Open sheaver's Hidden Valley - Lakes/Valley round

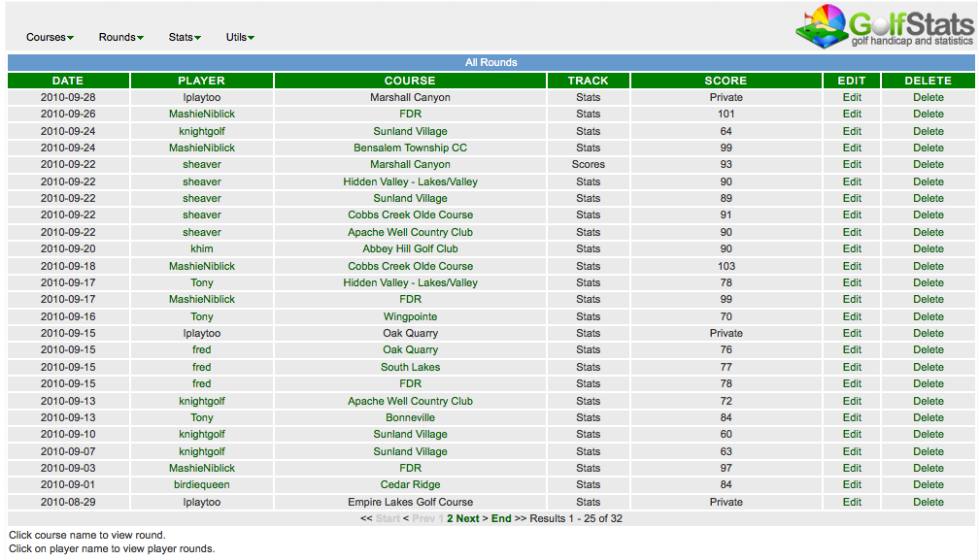coord(410,181)
